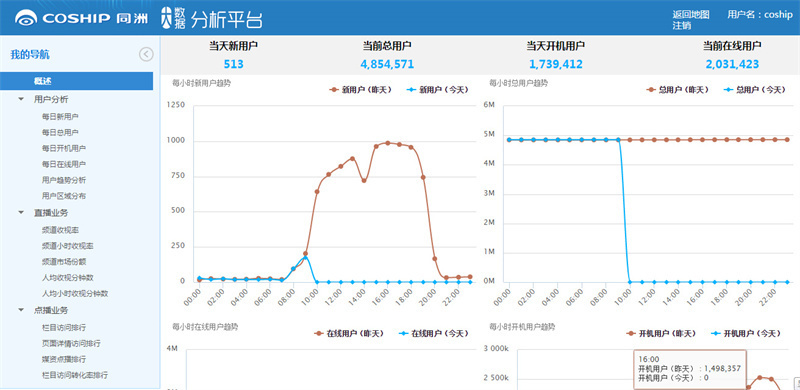Click the 返回地图 link
This screenshot has height=390, width=800.
tap(691, 14)
